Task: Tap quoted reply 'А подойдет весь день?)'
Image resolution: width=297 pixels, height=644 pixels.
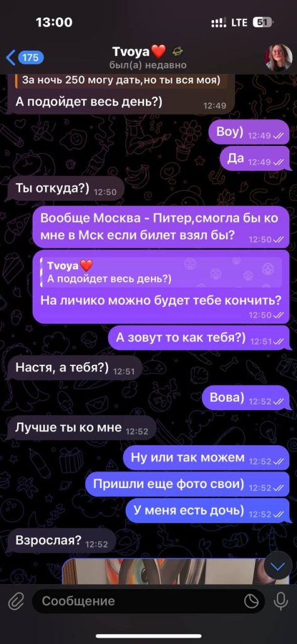Action: 161,272
